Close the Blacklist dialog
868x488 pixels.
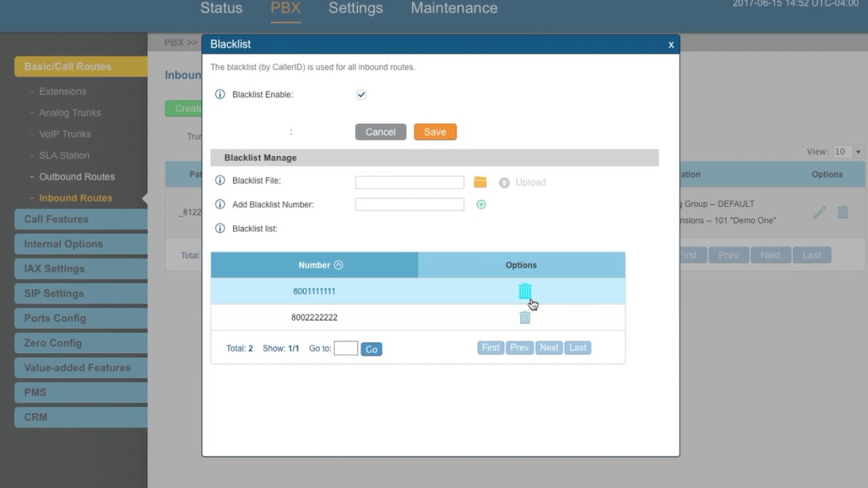(671, 45)
